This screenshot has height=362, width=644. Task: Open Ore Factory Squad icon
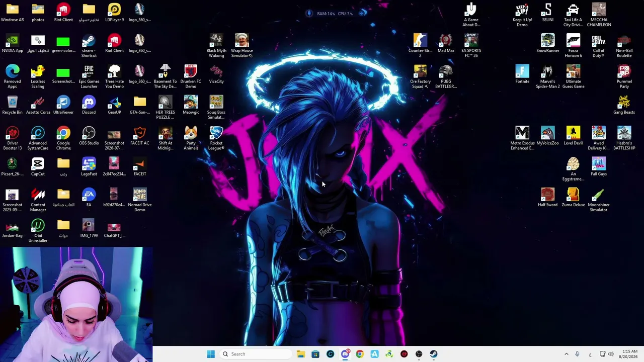[420, 77]
